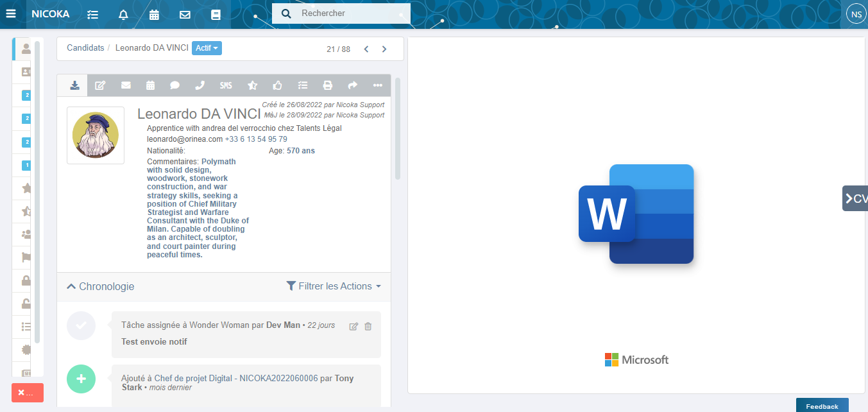Rate candidate with star icon in toolbar
Viewport: 868px width, 412px height.
(x=253, y=85)
